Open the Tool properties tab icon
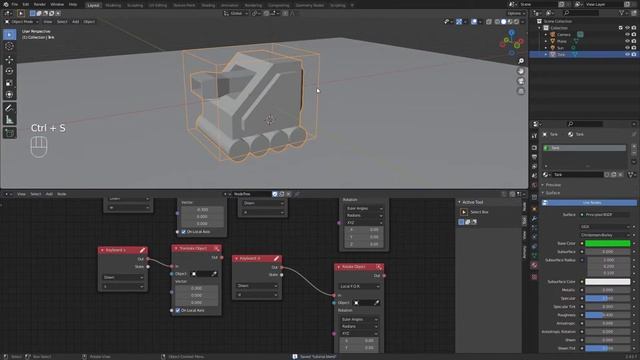The image size is (640, 360). point(534,136)
